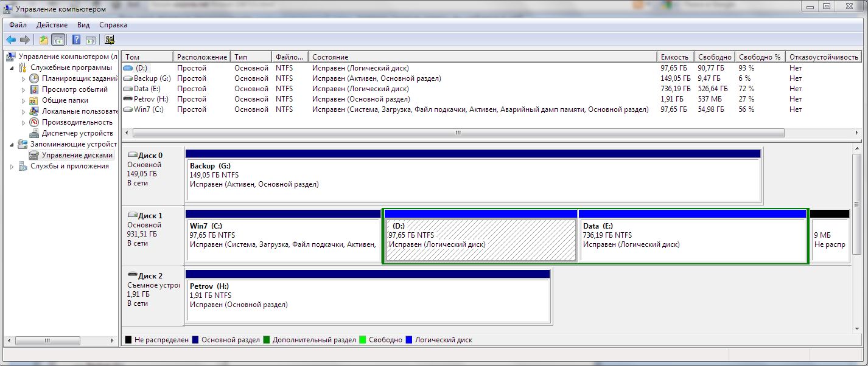Expand the Планировщик заданий node
The width and height of the screenshot is (868, 366).
click(x=24, y=78)
